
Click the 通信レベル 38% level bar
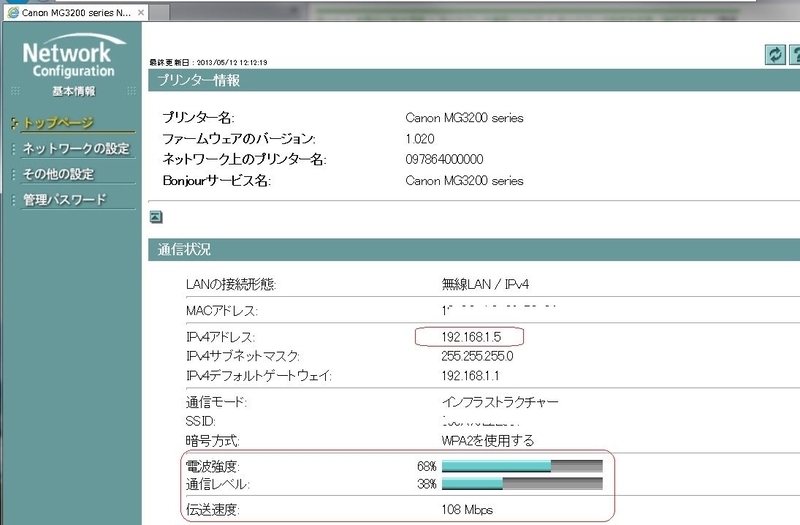[522, 484]
